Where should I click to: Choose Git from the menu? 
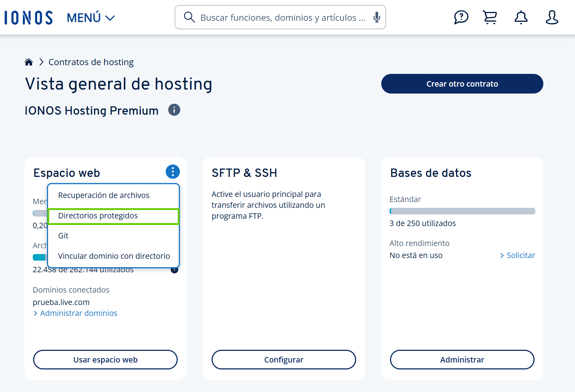point(113,236)
